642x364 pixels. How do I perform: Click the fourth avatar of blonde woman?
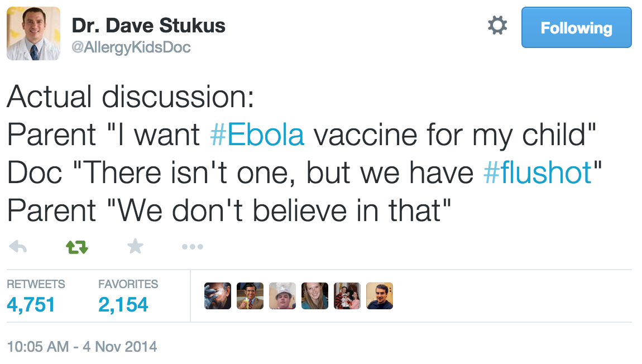pyautogui.click(x=315, y=296)
